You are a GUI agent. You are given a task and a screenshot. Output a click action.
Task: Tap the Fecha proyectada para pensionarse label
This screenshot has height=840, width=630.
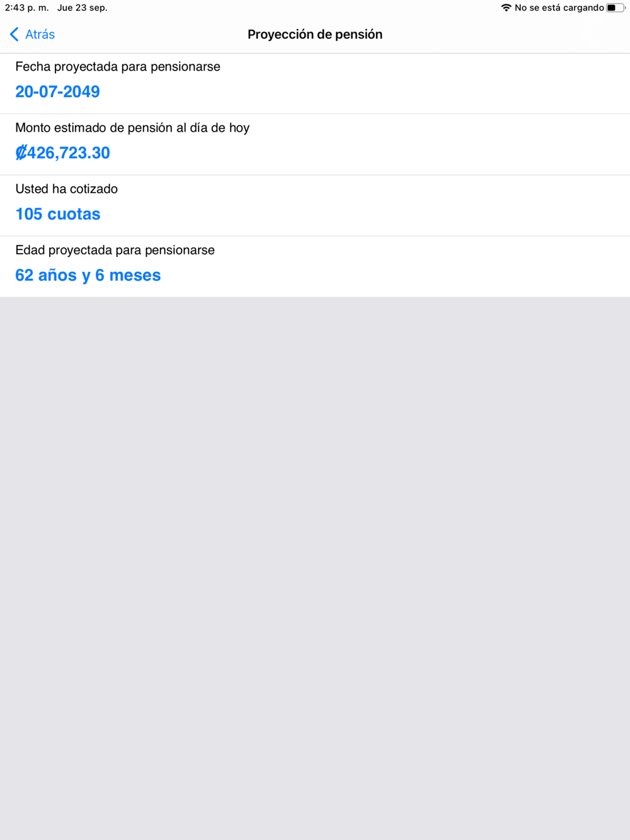(x=118, y=67)
